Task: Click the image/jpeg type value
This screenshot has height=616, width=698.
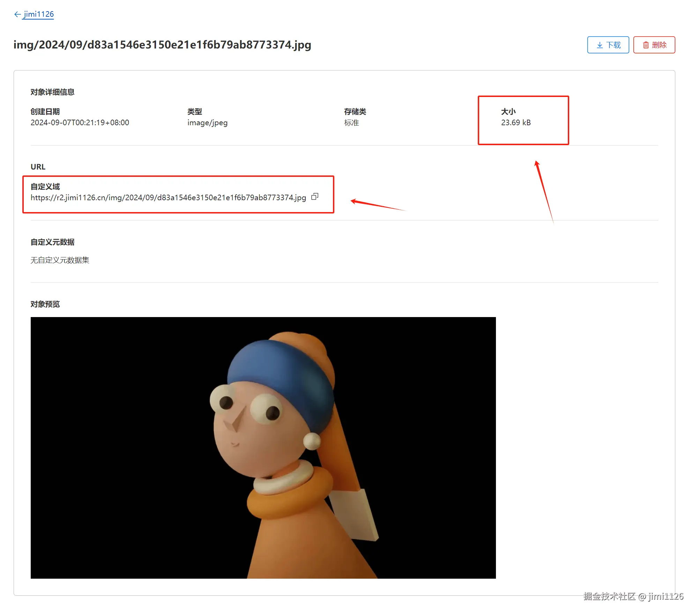Action: coord(207,123)
